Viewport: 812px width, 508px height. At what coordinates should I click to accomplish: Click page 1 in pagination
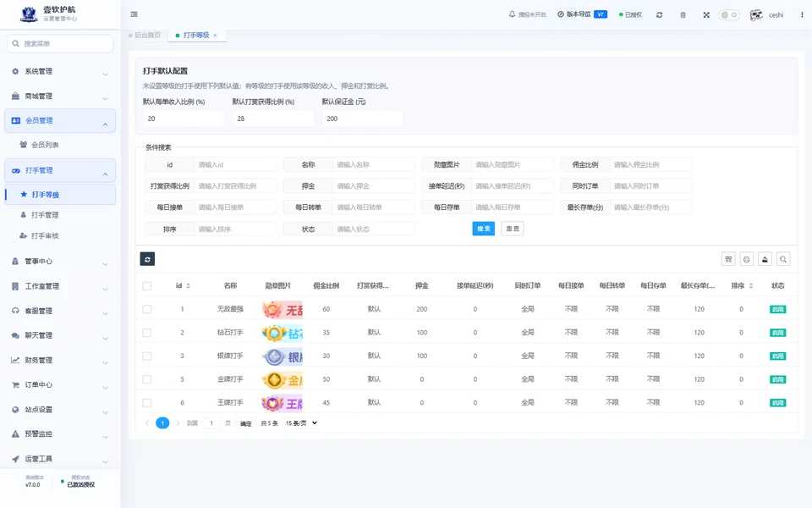pos(162,423)
